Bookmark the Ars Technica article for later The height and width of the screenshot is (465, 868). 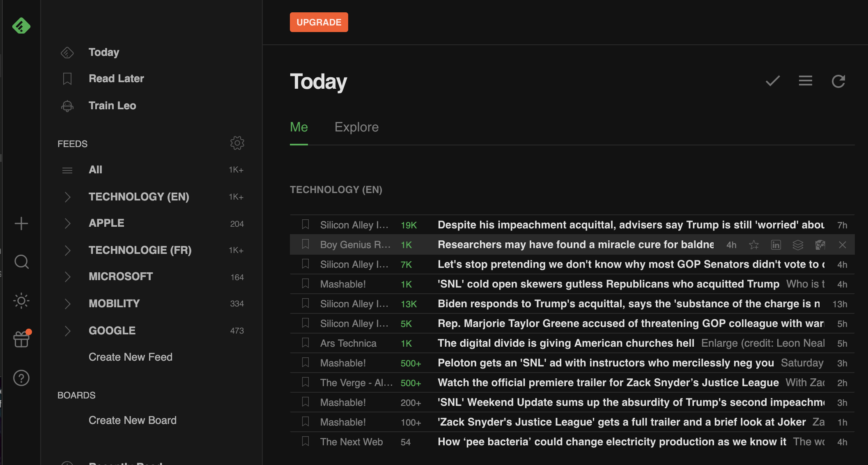click(x=305, y=343)
